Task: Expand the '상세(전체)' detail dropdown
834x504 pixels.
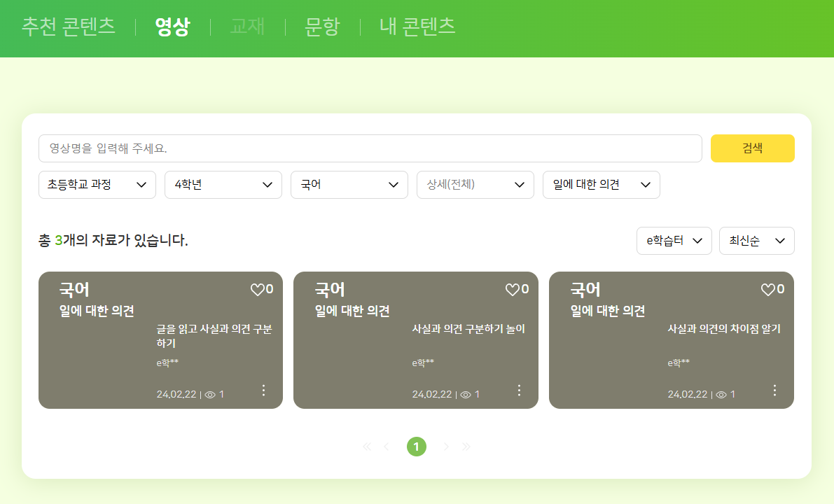Action: [x=475, y=185]
